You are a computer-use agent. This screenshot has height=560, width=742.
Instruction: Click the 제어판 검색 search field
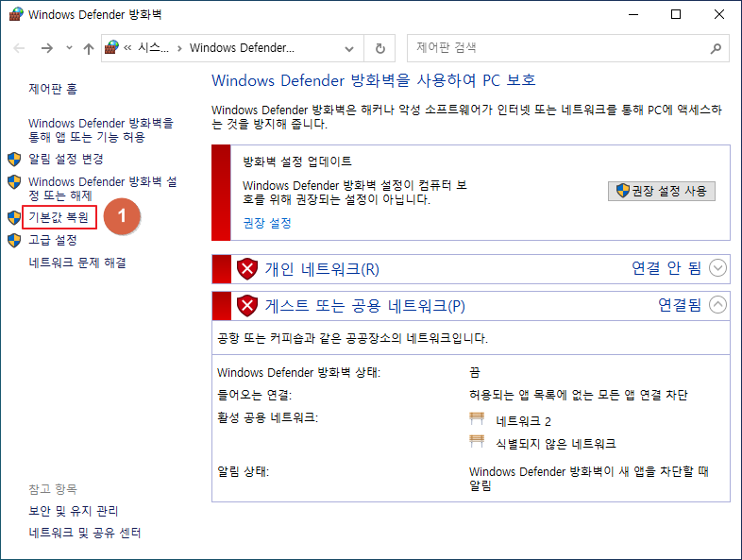(568, 48)
